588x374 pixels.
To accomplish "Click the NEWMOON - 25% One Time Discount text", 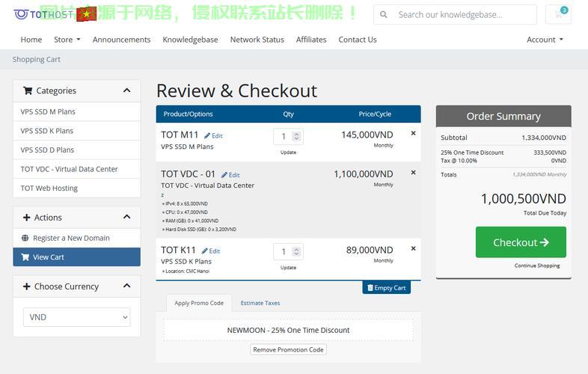I will [288, 330].
